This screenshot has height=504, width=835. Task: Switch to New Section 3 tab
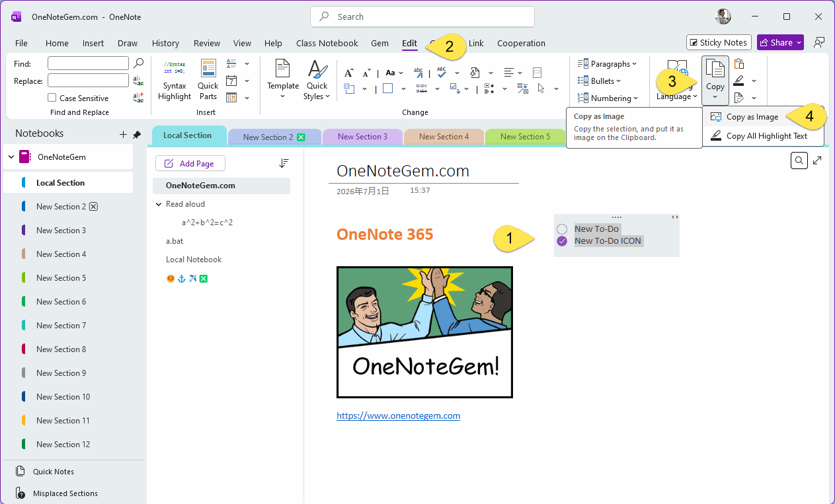tap(362, 137)
